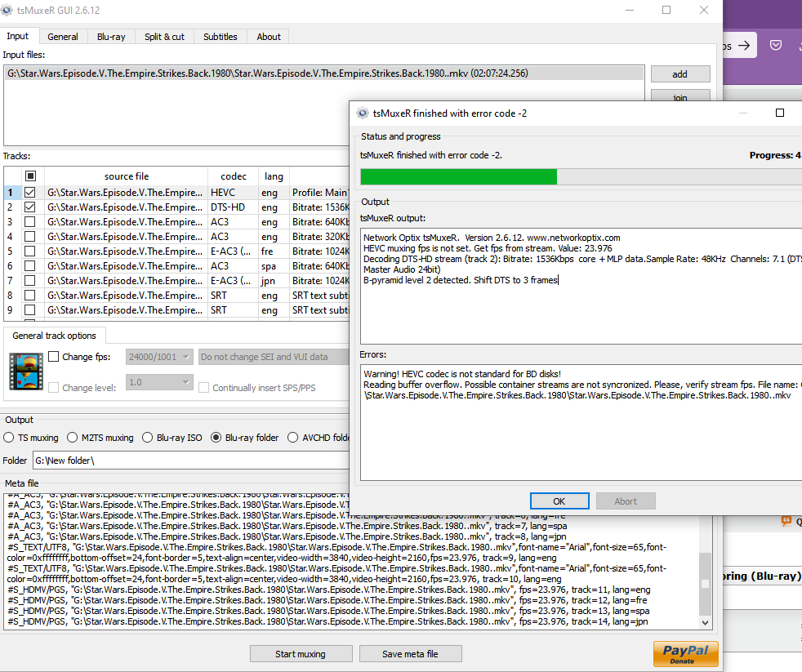802x672 pixels.
Task: Switch to the General tab
Action: click(x=63, y=37)
